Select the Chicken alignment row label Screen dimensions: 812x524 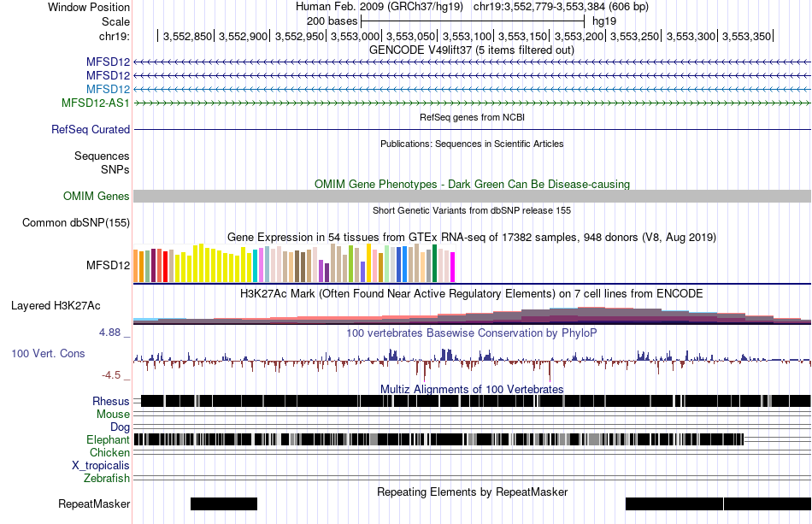109,452
